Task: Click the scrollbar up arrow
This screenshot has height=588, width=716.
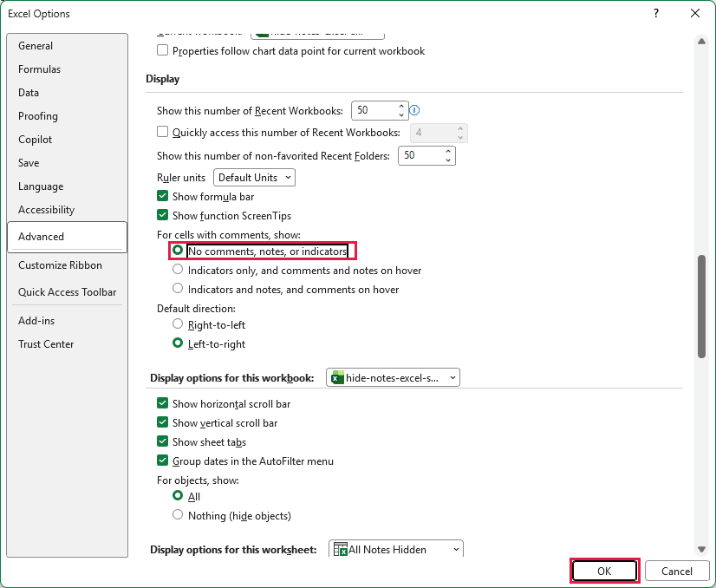Action: pos(702,41)
